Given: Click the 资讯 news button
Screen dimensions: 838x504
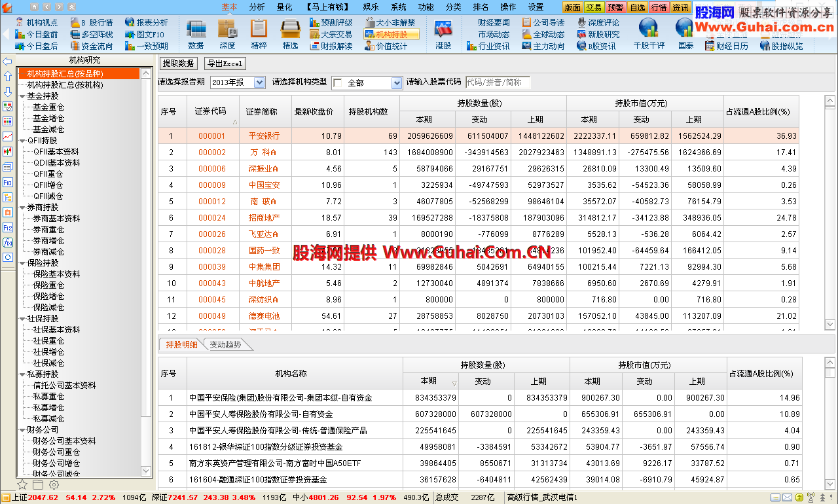Looking at the screenshot, I should click(680, 7).
